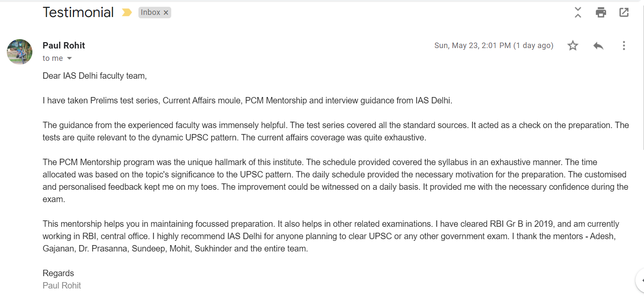Star the message from Paul Rohit
The image size is (644, 297).
click(x=573, y=46)
